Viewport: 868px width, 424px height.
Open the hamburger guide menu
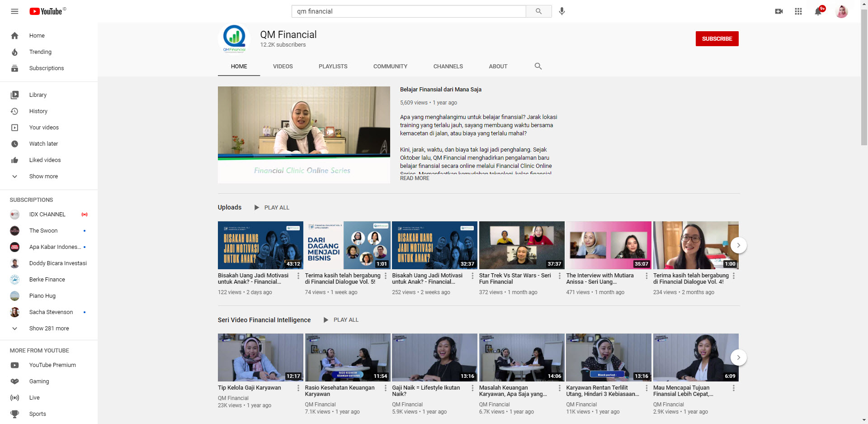(14, 11)
